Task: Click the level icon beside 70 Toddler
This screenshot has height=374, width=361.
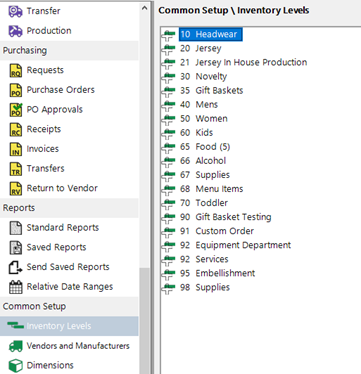Action: [x=169, y=203]
